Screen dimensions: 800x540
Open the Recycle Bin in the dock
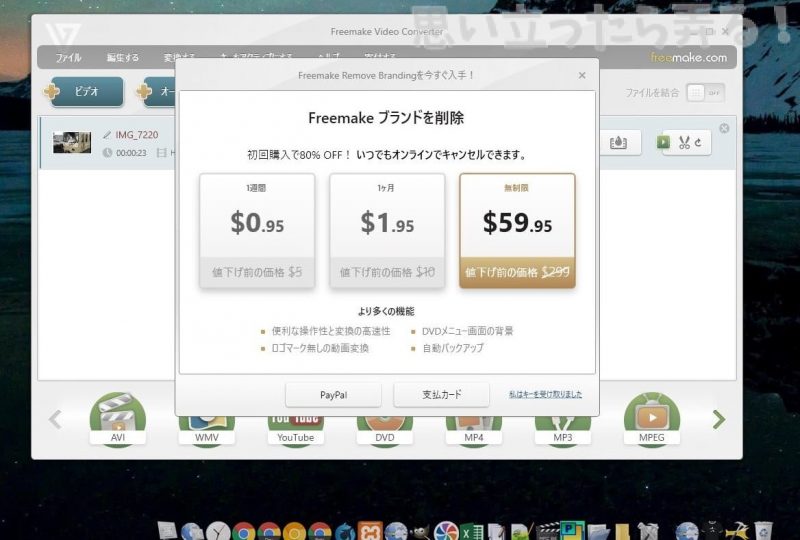coord(763,531)
